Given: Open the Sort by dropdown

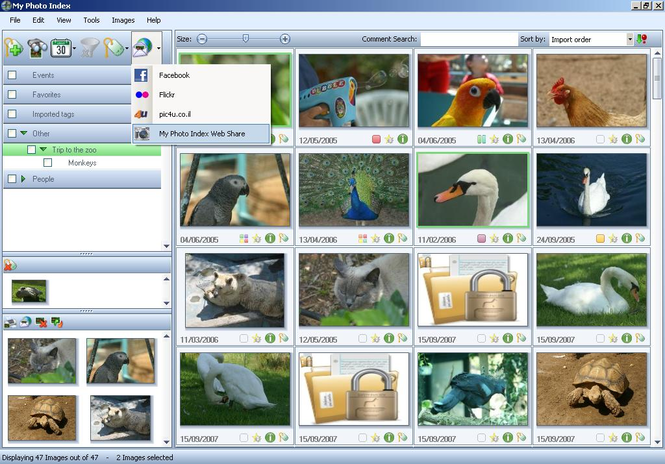Looking at the screenshot, I should (630, 39).
